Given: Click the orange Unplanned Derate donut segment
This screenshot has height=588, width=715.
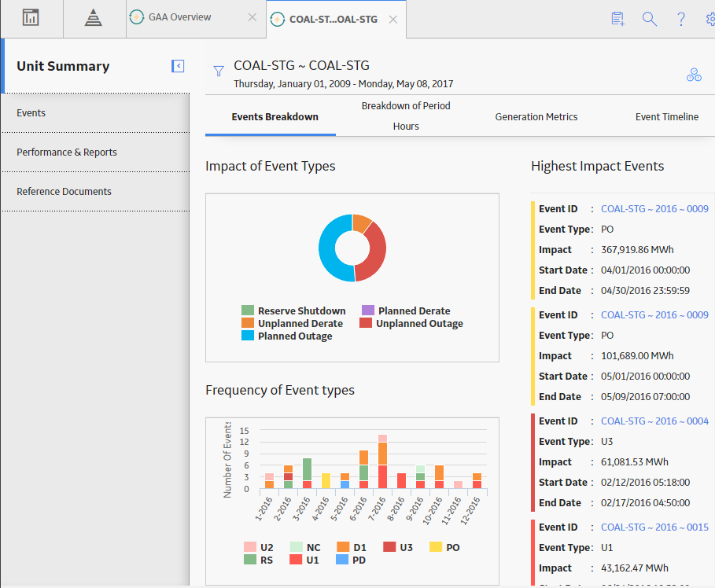Looking at the screenshot, I should pyautogui.click(x=361, y=223).
